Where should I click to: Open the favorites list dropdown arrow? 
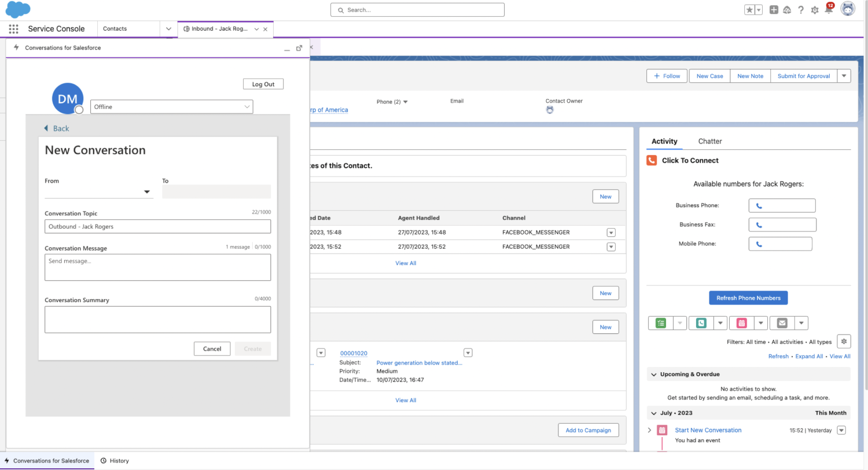point(759,10)
